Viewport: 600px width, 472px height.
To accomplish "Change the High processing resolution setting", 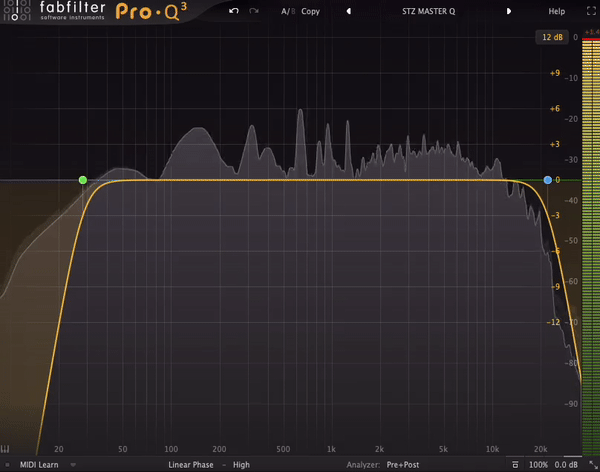I will coord(241,465).
